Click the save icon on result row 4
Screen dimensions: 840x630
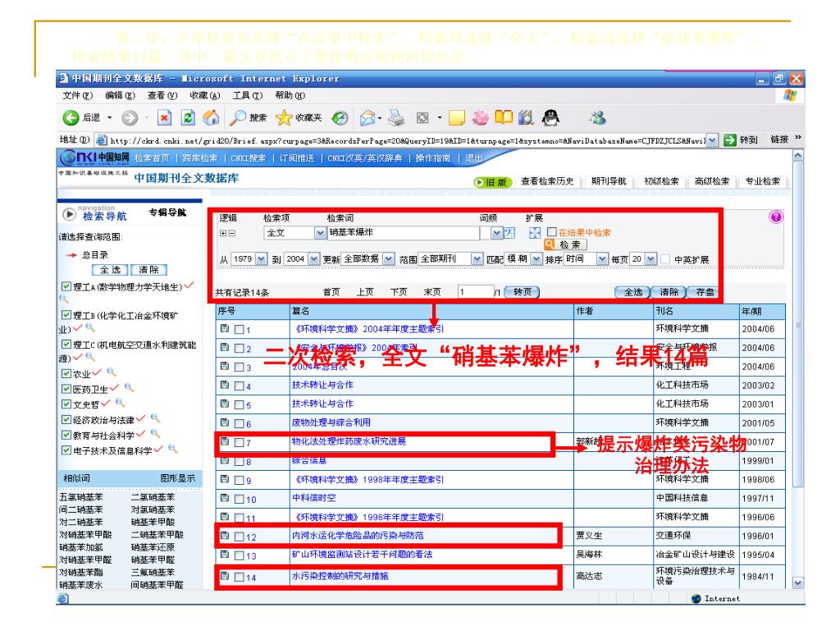pos(225,385)
